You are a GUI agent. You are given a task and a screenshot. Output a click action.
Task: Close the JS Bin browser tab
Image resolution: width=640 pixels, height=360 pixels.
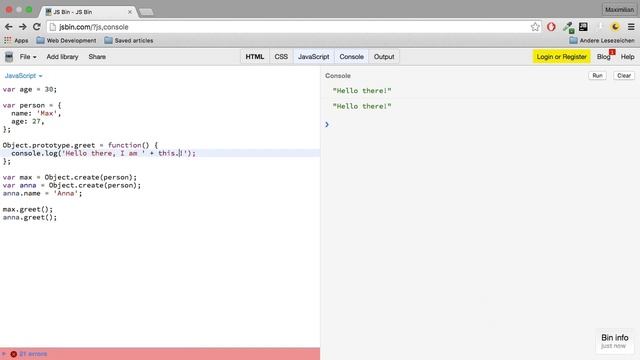(130, 12)
